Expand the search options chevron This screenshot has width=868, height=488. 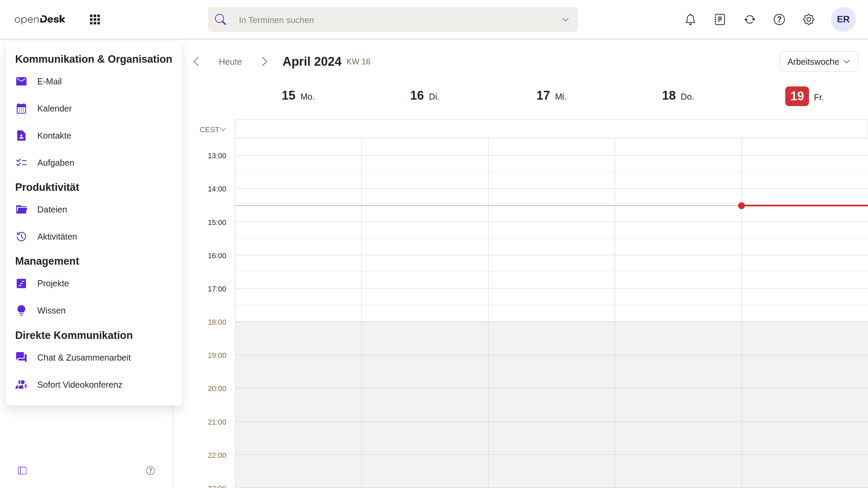pyautogui.click(x=565, y=20)
